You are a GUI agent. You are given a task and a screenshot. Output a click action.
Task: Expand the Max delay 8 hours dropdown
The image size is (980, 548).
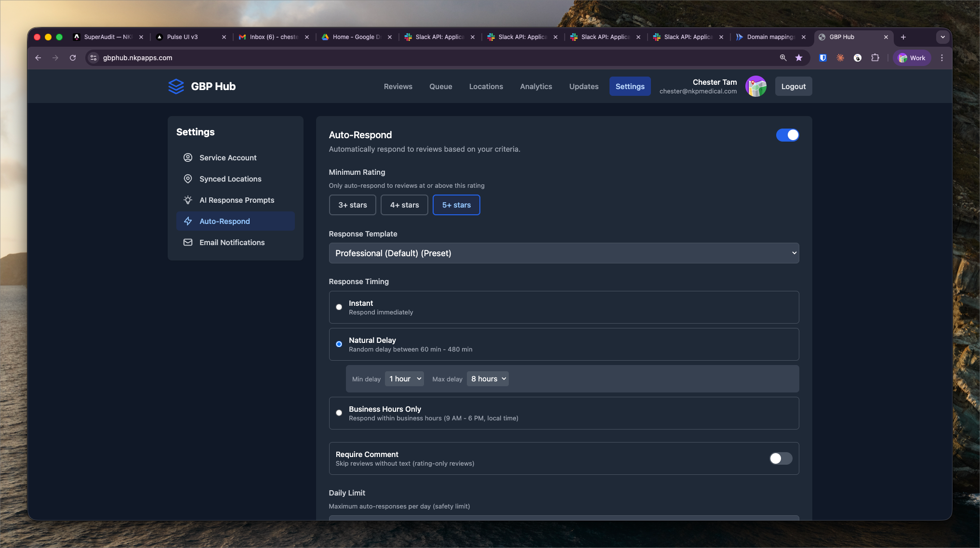pyautogui.click(x=488, y=379)
